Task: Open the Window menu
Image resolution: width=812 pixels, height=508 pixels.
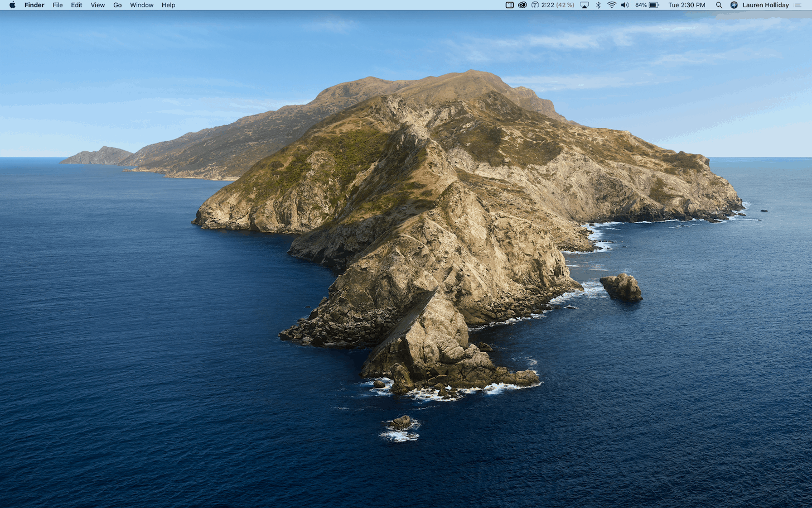Action: (141, 5)
